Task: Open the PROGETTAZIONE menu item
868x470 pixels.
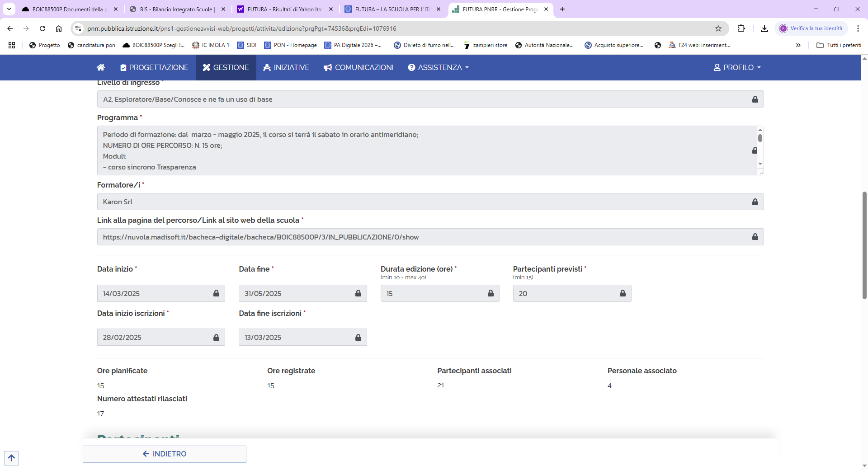Action: pos(154,67)
